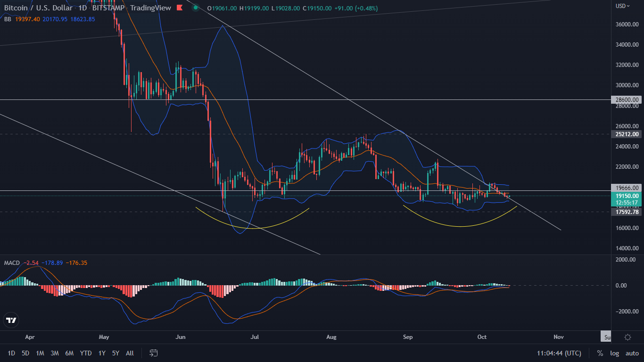Screen dimensions: 644x362
Task: Click the 22000.00 price axis label
Action: point(627,167)
